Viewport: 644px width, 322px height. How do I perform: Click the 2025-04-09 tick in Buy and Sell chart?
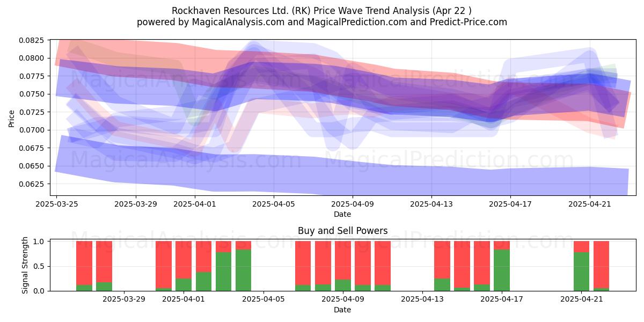(x=343, y=299)
